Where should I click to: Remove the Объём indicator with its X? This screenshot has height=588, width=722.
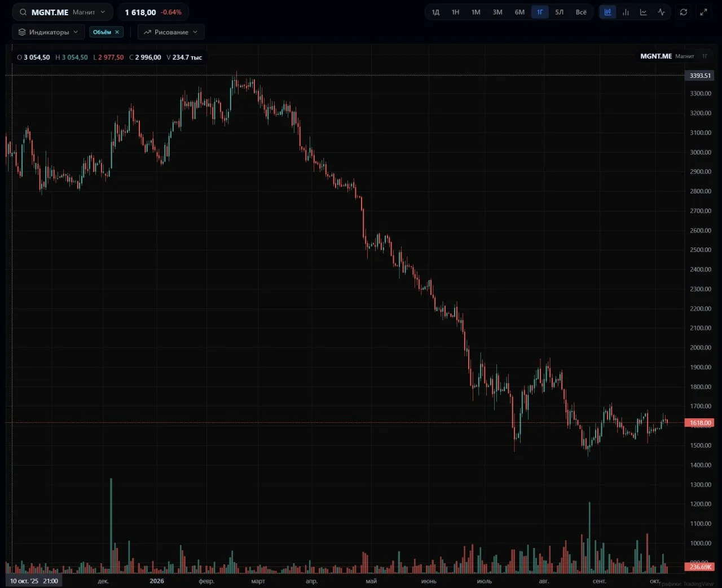point(117,32)
